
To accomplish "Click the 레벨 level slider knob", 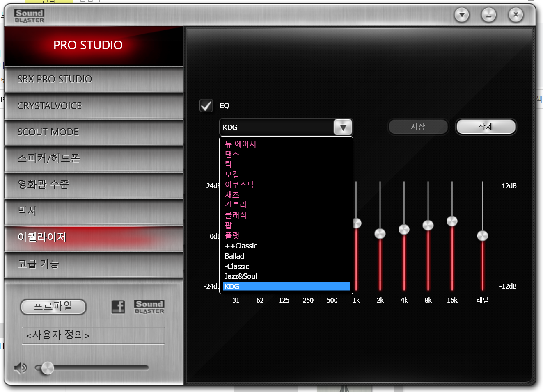I will (482, 236).
